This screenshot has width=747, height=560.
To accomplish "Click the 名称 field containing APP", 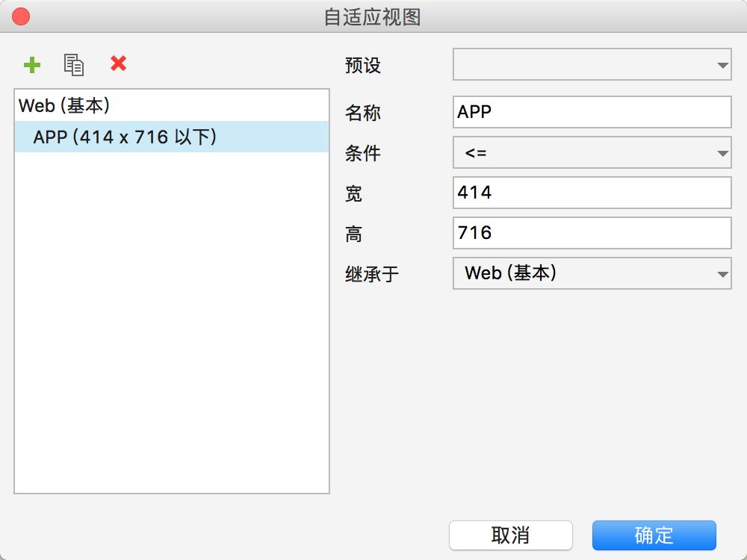I will [x=592, y=112].
